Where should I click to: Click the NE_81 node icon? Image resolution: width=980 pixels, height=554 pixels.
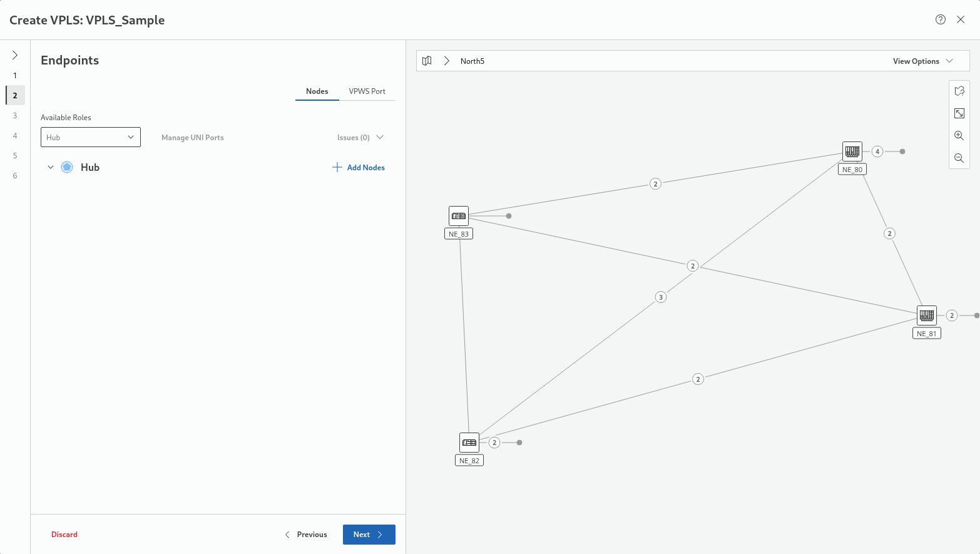(926, 315)
